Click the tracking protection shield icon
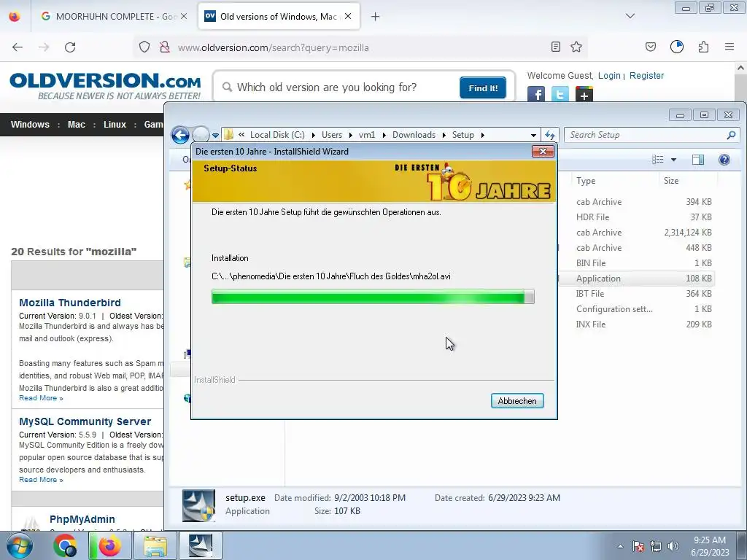Screen dimensions: 747x560 144,47
